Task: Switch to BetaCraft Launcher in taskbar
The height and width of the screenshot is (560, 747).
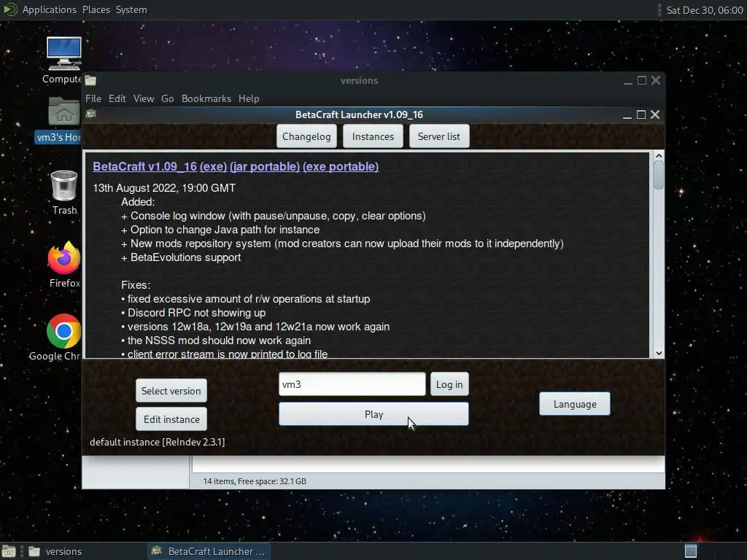Action: pos(209,551)
